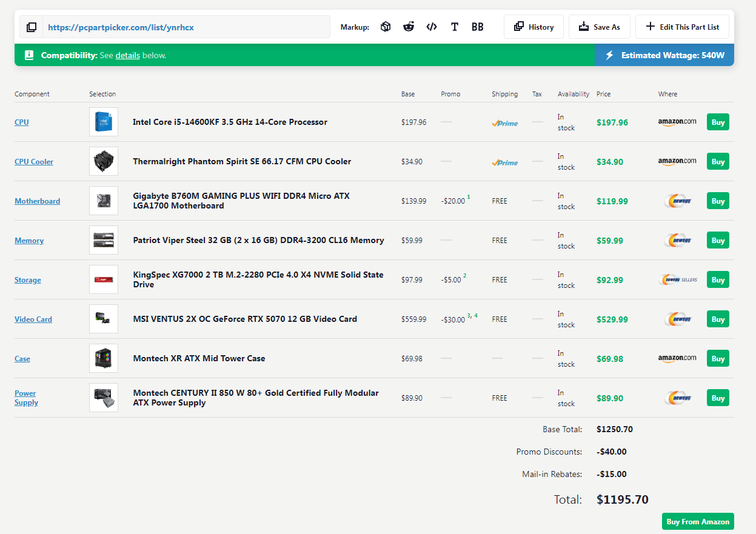Open Montech CENTURY II 850 W name
756x534 pixels.
pos(256,398)
